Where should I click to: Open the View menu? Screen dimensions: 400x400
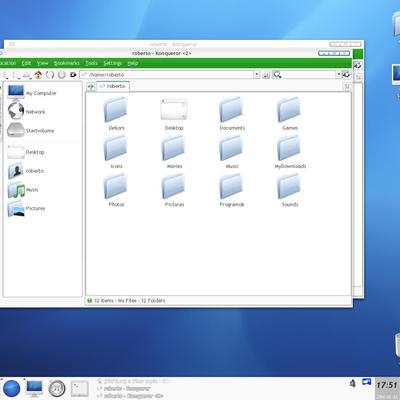click(x=42, y=63)
